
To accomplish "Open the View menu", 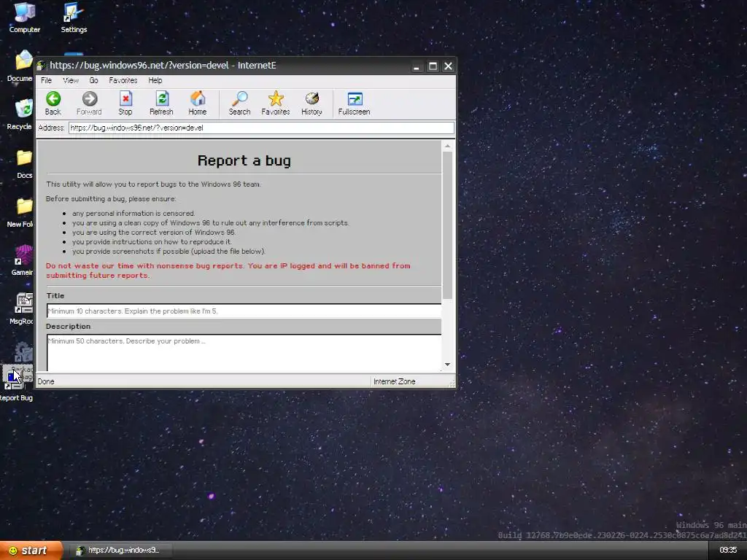I will click(71, 80).
